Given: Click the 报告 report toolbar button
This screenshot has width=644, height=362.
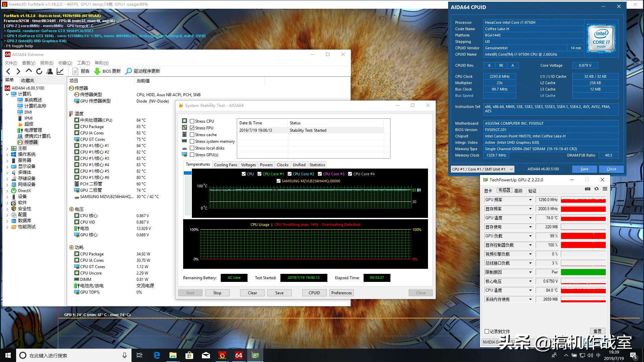Looking at the screenshot, I should 81,71.
